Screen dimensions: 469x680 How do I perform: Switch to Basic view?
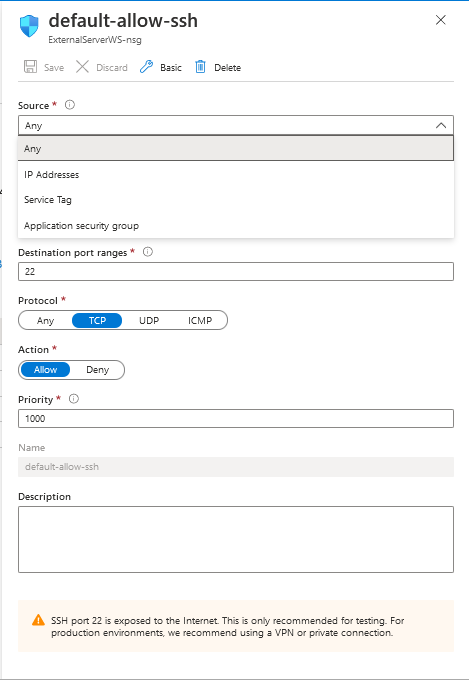pos(161,67)
